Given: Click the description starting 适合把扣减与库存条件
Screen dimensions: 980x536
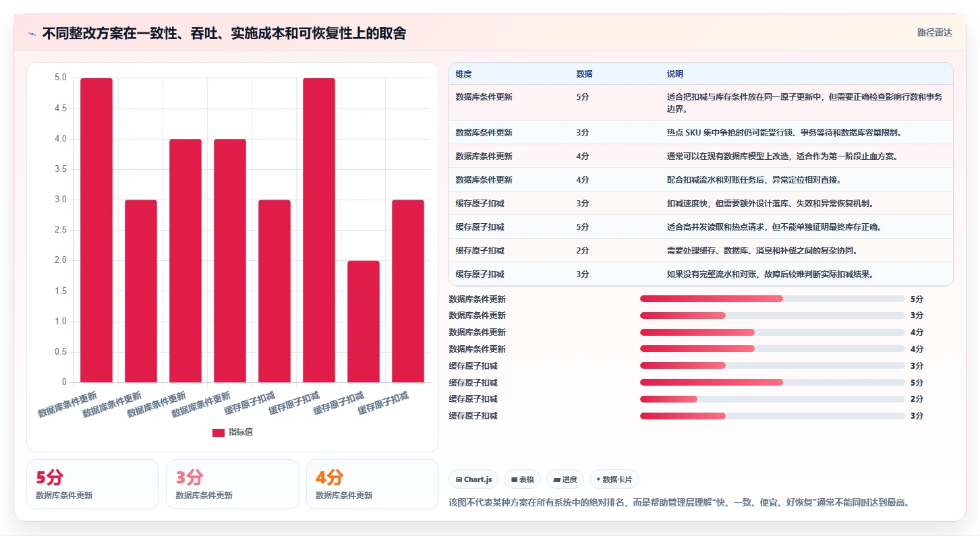Looking at the screenshot, I should tap(805, 102).
